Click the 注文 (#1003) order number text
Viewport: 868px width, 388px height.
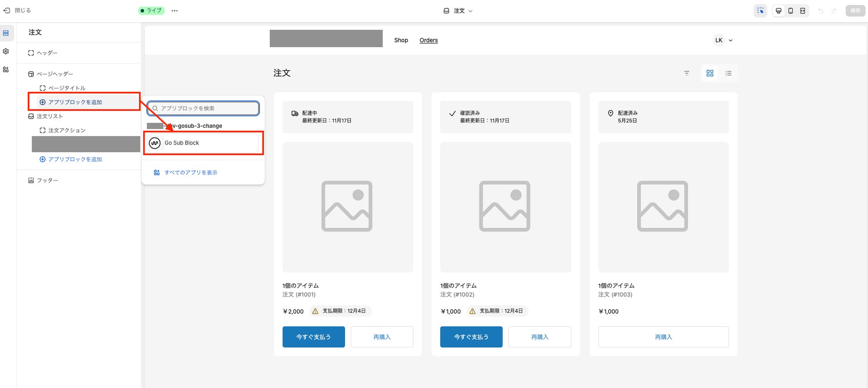click(x=615, y=295)
